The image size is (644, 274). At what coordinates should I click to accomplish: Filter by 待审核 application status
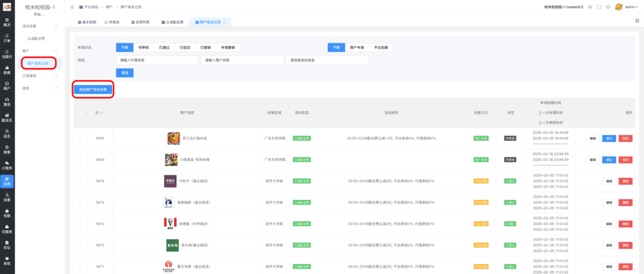(144, 47)
